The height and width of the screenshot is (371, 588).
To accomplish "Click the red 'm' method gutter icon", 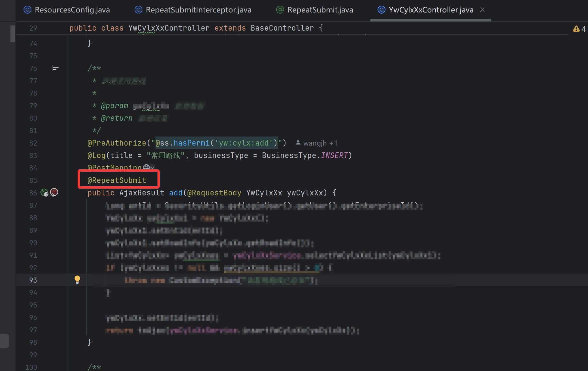I will (54, 192).
